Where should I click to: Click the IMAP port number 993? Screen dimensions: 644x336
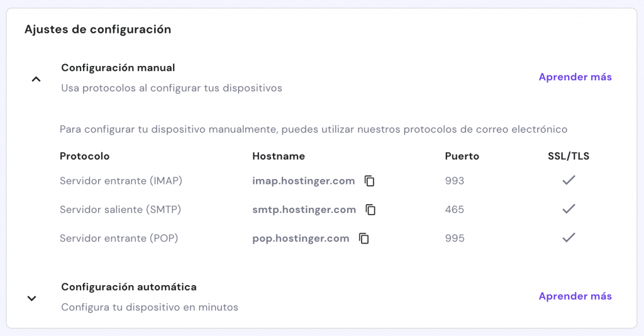click(x=454, y=181)
